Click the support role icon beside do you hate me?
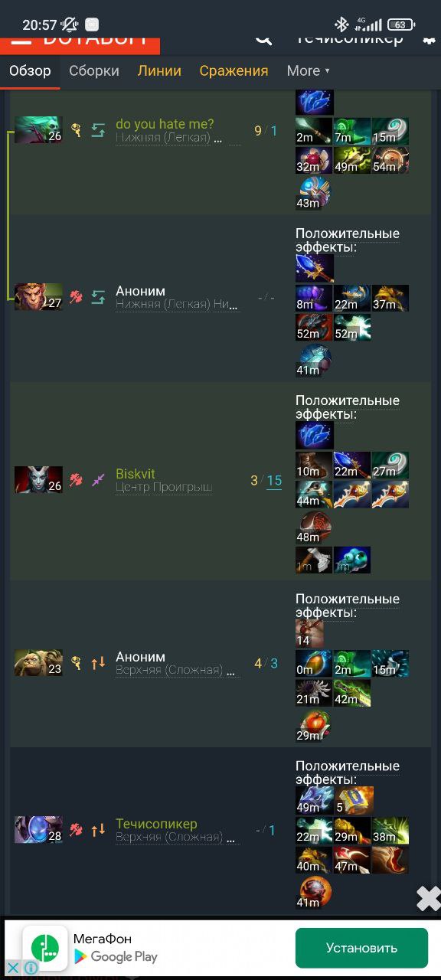This screenshot has height=980, width=441. point(76,130)
